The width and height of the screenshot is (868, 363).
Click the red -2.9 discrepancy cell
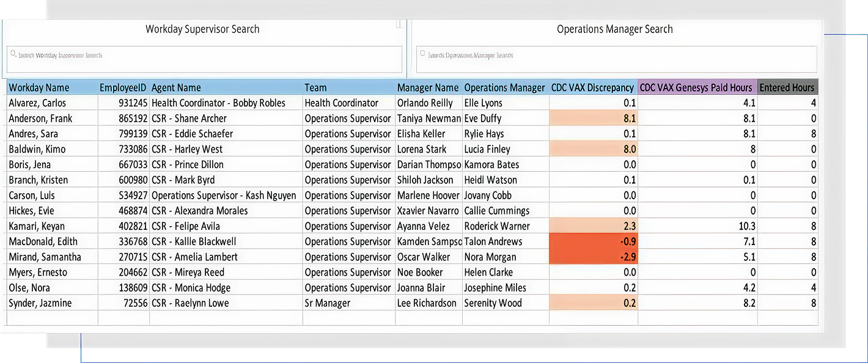594,257
